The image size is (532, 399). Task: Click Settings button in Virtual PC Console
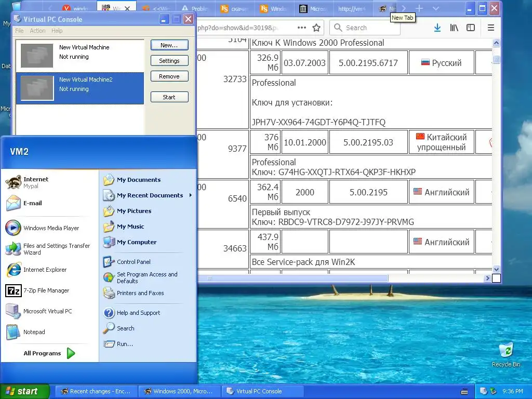(x=169, y=61)
